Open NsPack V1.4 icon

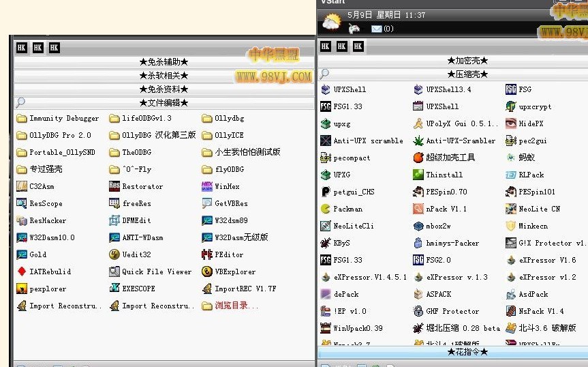(511, 311)
